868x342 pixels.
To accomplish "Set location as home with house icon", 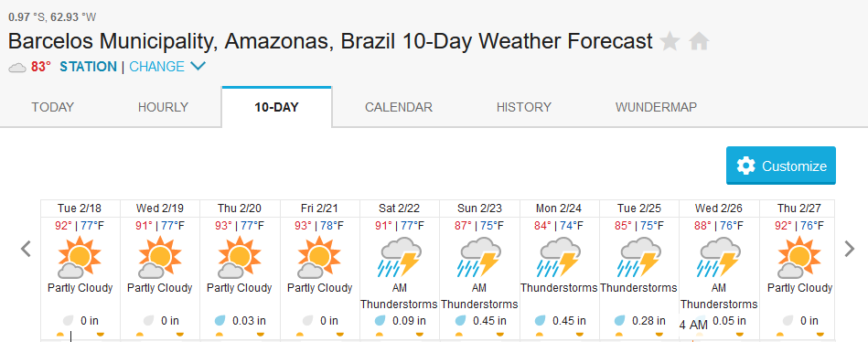I will click(699, 41).
